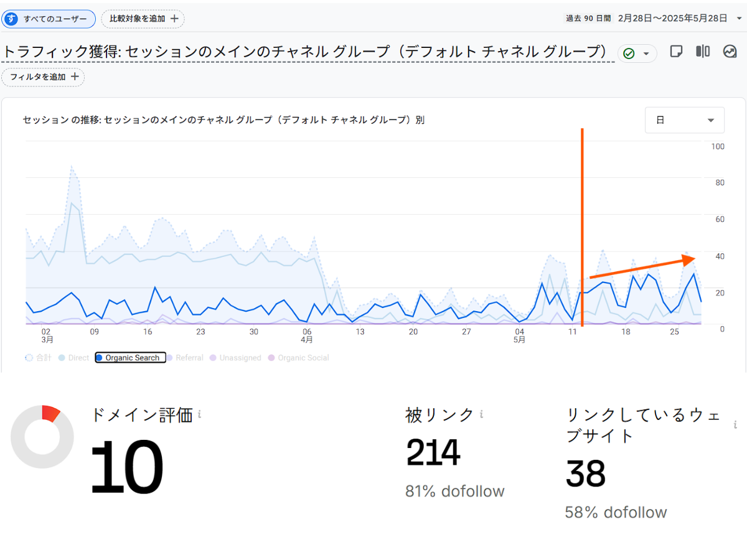Click the edit comparisons column icon
The width and height of the screenshot is (747, 560).
point(703,52)
